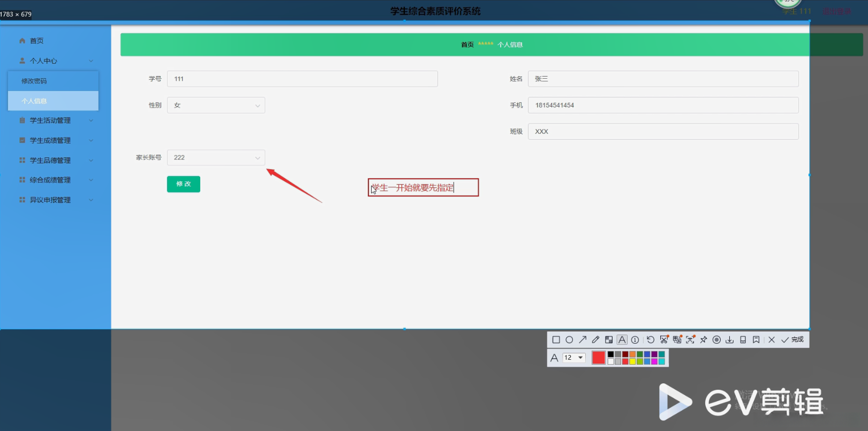Click the grid icon beside 综合成绩管理
The width and height of the screenshot is (868, 431).
(22, 180)
